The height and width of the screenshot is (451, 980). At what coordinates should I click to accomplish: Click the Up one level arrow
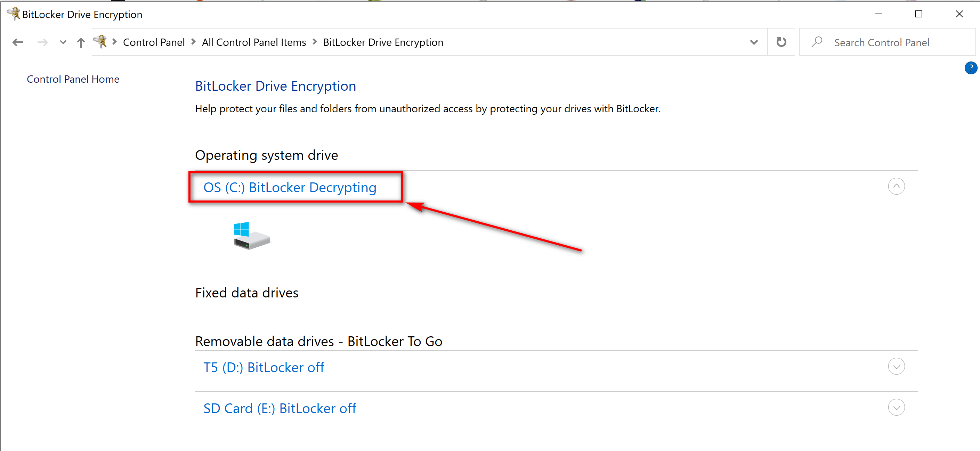[81, 42]
